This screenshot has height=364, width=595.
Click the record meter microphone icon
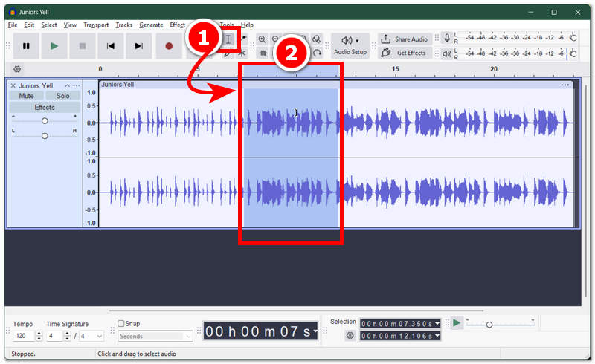(x=447, y=38)
